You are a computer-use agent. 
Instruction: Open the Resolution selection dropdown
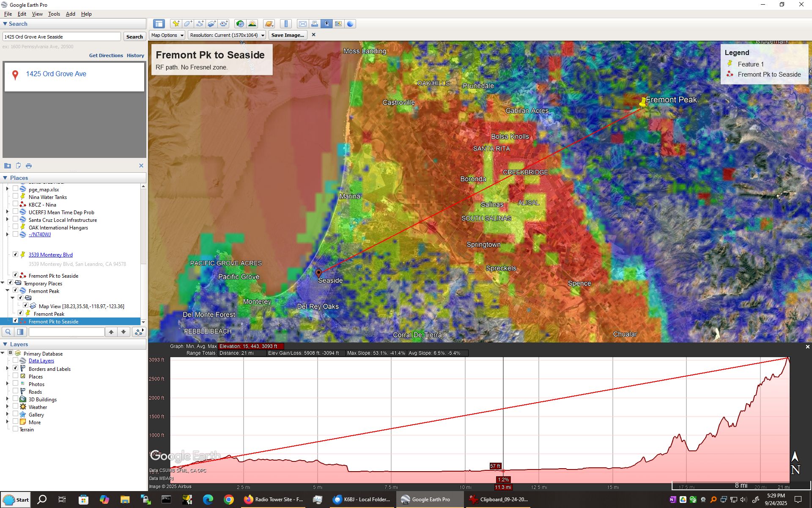point(227,35)
